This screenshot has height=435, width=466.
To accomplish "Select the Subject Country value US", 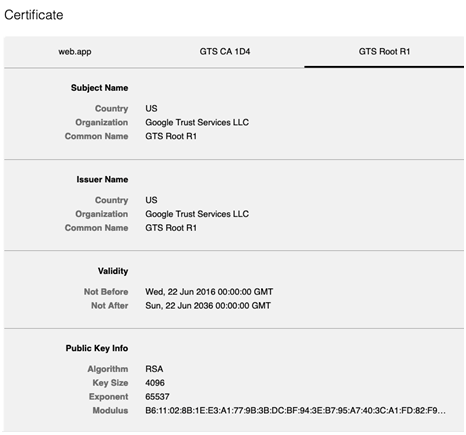I will 151,108.
